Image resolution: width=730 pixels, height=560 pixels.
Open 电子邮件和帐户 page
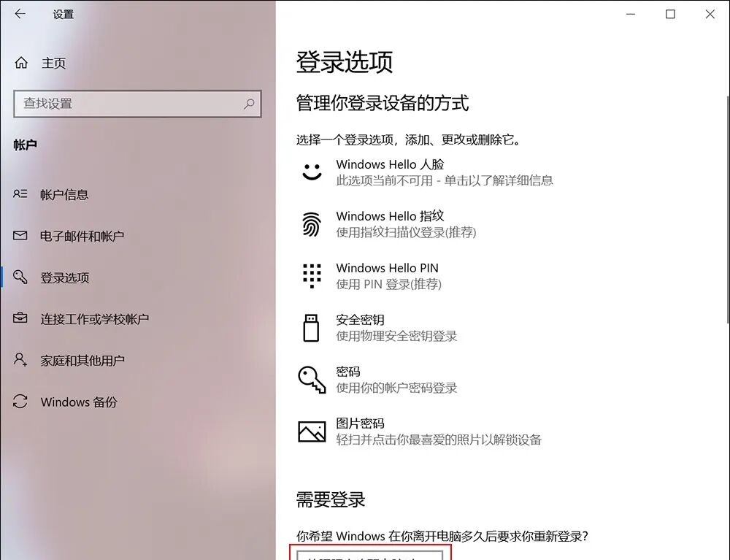(82, 236)
